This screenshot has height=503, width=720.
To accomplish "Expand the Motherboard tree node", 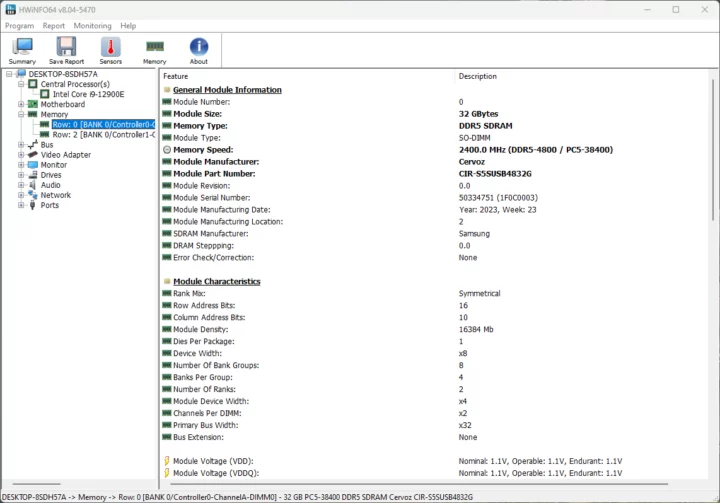I will point(20,104).
